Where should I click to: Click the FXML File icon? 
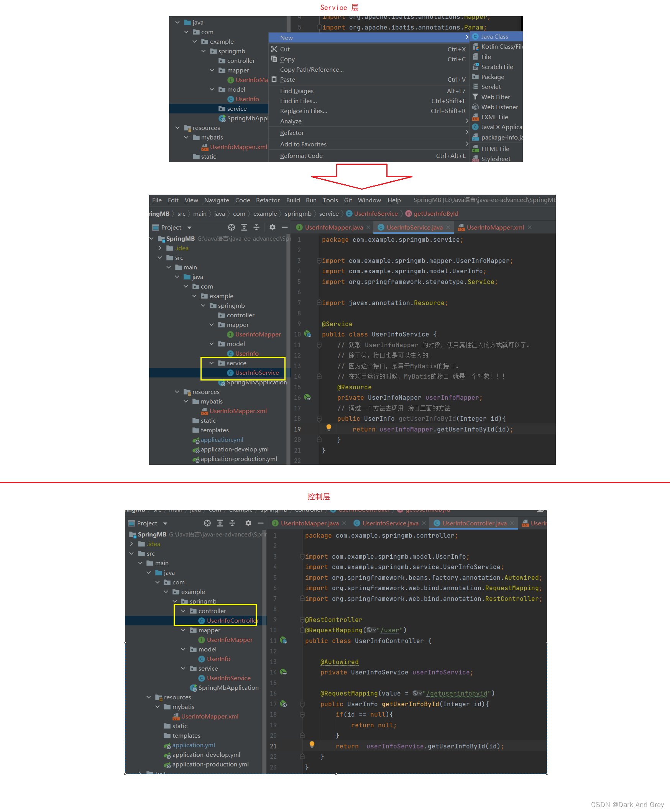click(476, 117)
